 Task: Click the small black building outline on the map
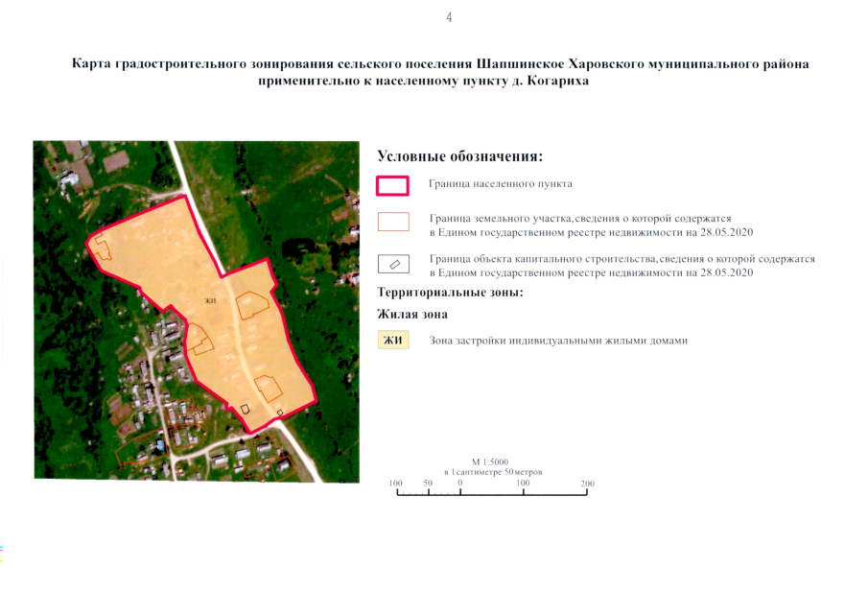point(245,408)
